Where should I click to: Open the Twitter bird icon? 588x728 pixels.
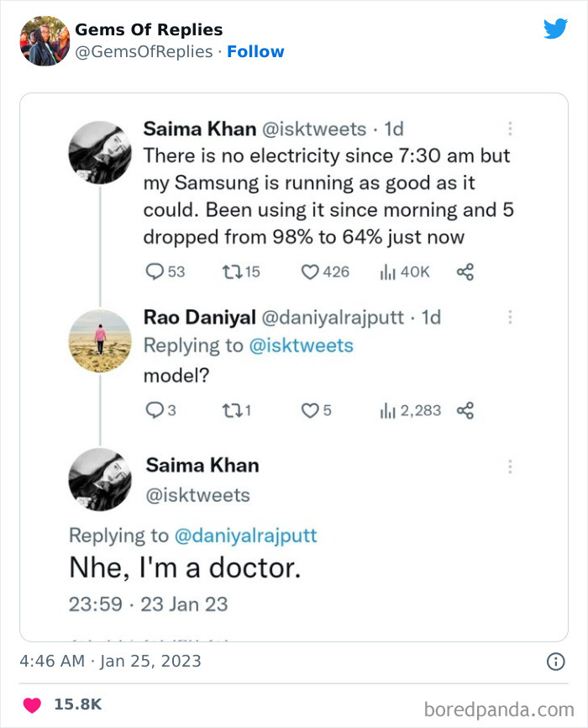click(x=556, y=28)
